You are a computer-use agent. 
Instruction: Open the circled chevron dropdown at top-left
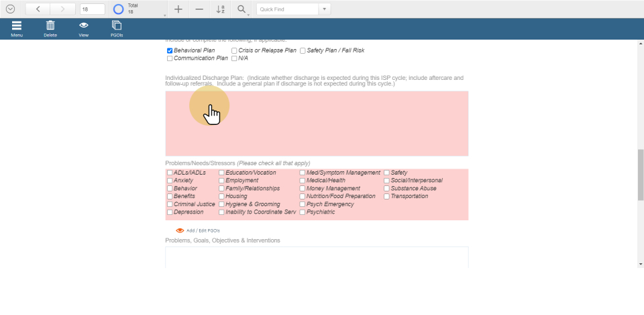coord(10,9)
